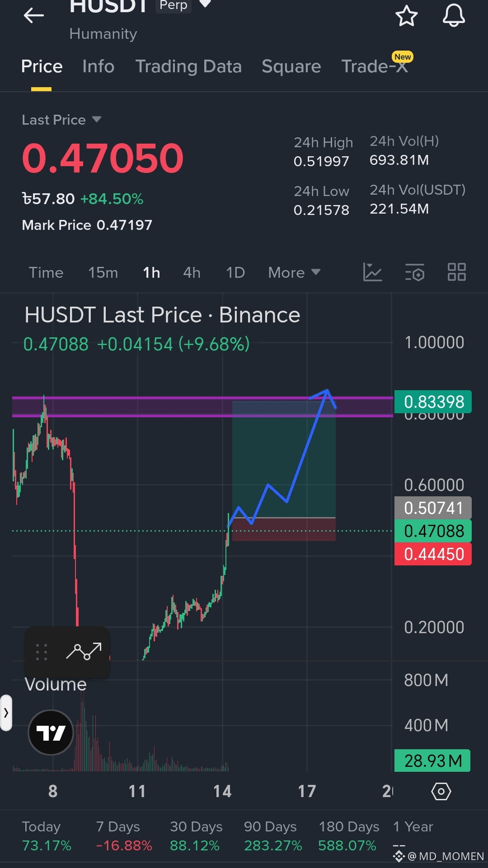Tap the 24h Vol(USDT) value 221.54M
The width and height of the screenshot is (488, 868).
tap(399, 209)
